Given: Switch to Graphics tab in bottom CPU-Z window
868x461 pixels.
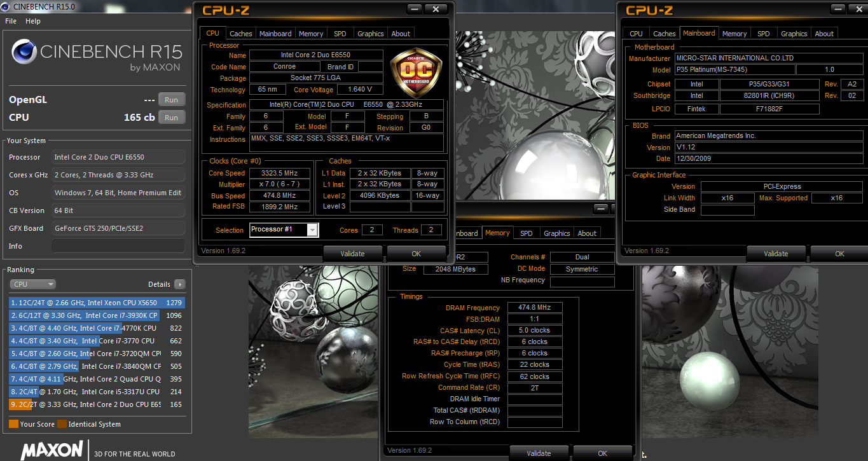Looking at the screenshot, I should [557, 233].
